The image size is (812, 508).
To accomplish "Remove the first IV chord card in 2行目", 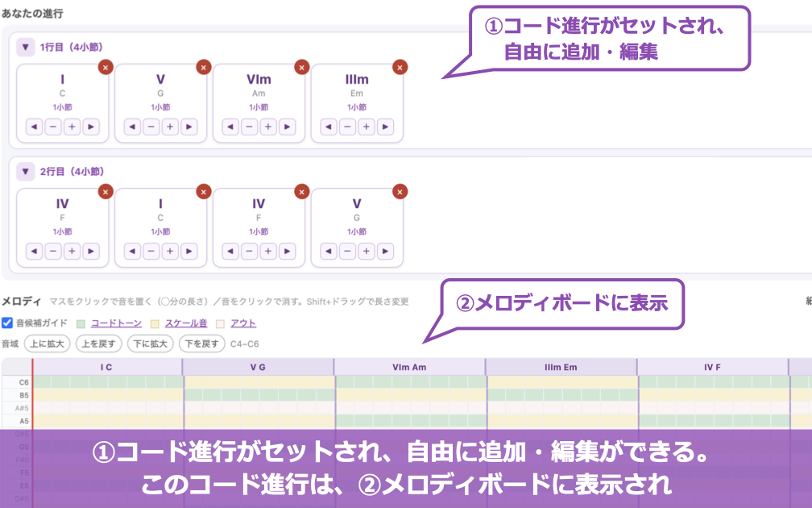I will pyautogui.click(x=106, y=192).
